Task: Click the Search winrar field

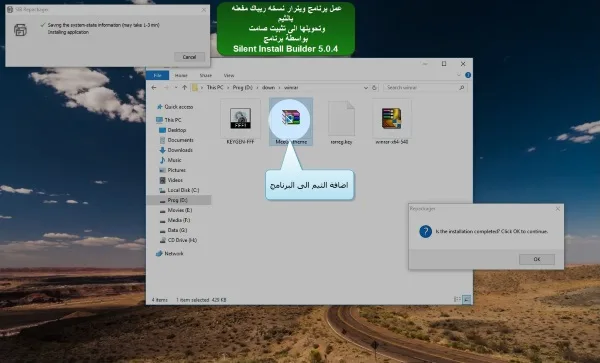Action: 425,88
